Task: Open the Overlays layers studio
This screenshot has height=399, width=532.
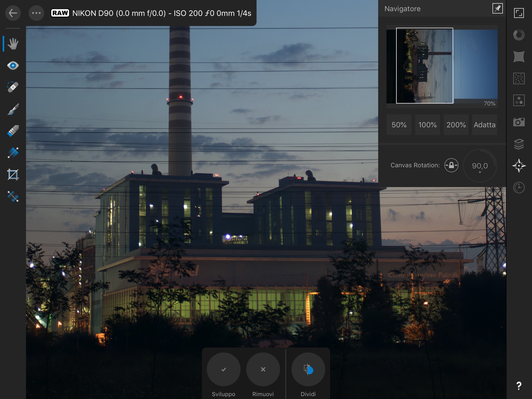Action: (519, 144)
